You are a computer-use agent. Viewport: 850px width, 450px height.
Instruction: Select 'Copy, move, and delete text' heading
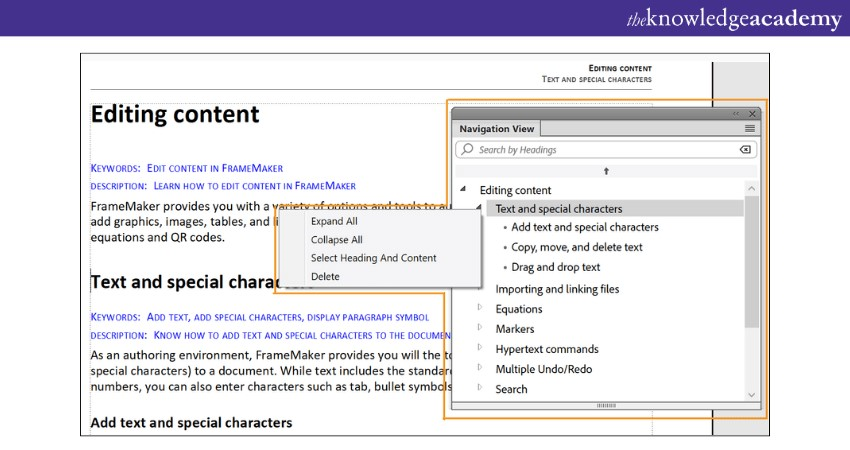point(576,247)
